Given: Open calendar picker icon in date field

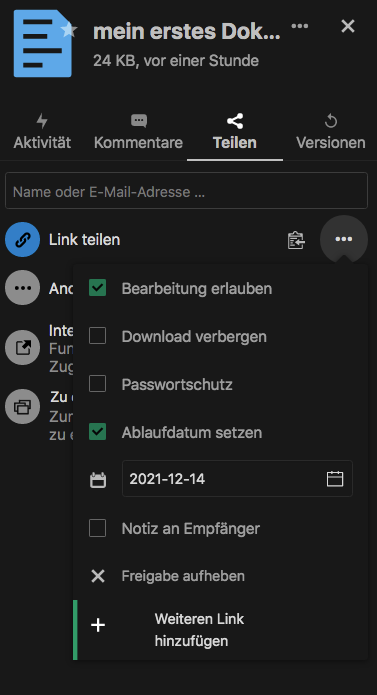Looking at the screenshot, I should click(335, 479).
